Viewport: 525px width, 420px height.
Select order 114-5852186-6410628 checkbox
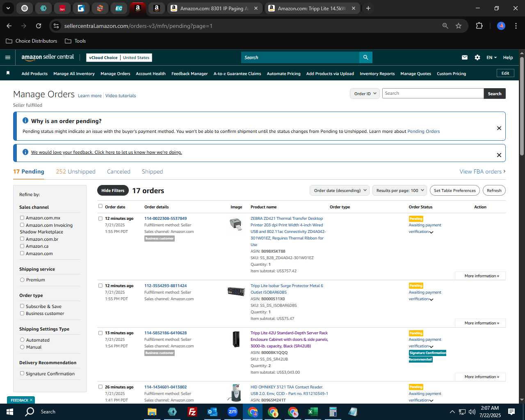pyautogui.click(x=100, y=333)
